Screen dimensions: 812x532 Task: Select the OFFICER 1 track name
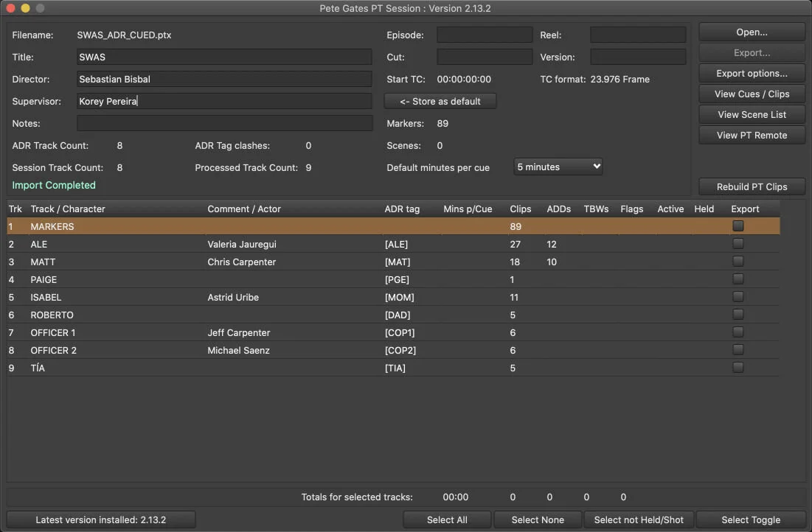click(53, 333)
